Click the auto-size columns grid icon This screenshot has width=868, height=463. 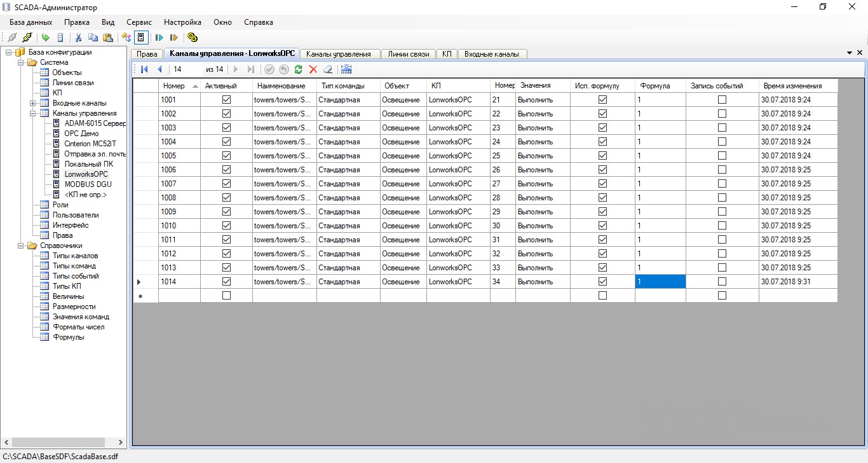coord(346,69)
